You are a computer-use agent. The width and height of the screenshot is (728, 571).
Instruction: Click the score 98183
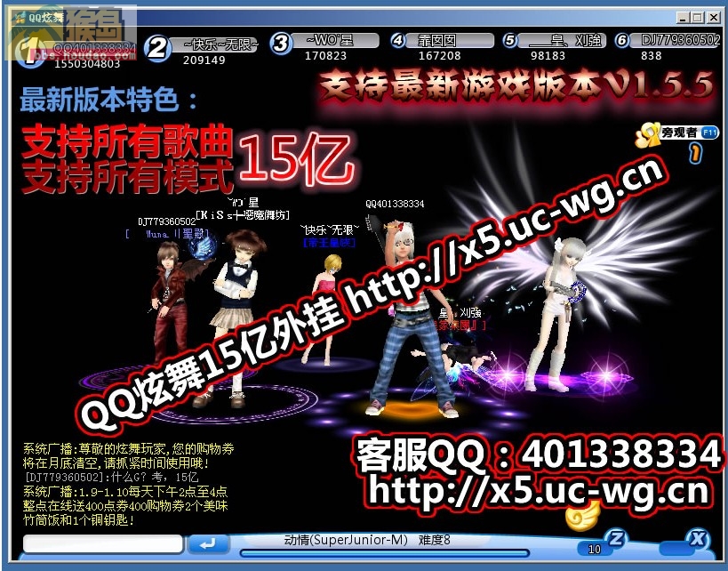(548, 56)
